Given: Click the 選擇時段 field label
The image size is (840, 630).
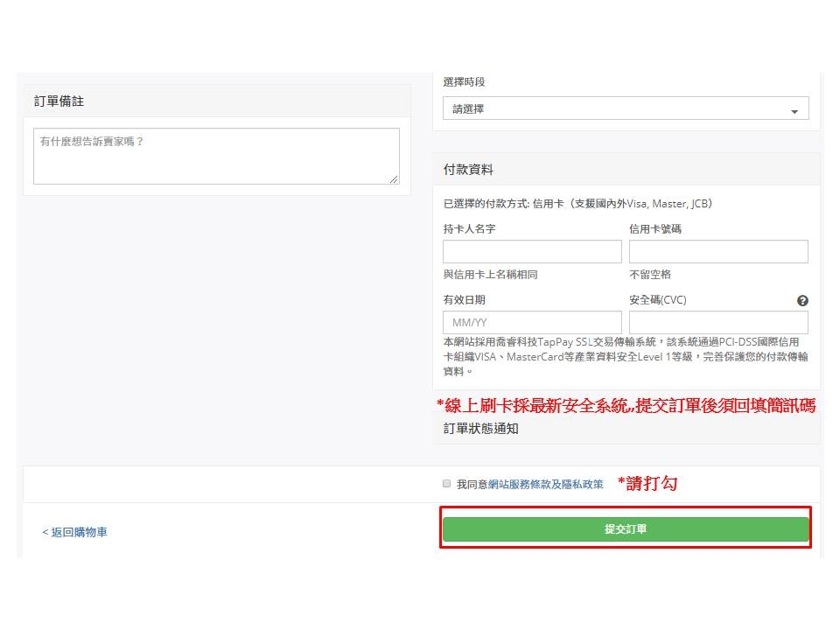Looking at the screenshot, I should tap(464, 82).
